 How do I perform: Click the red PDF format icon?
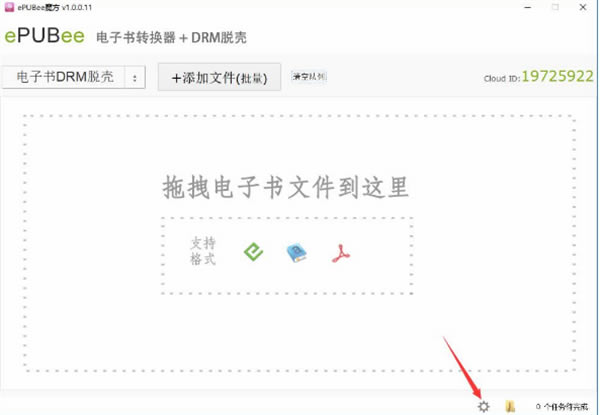coord(341,254)
